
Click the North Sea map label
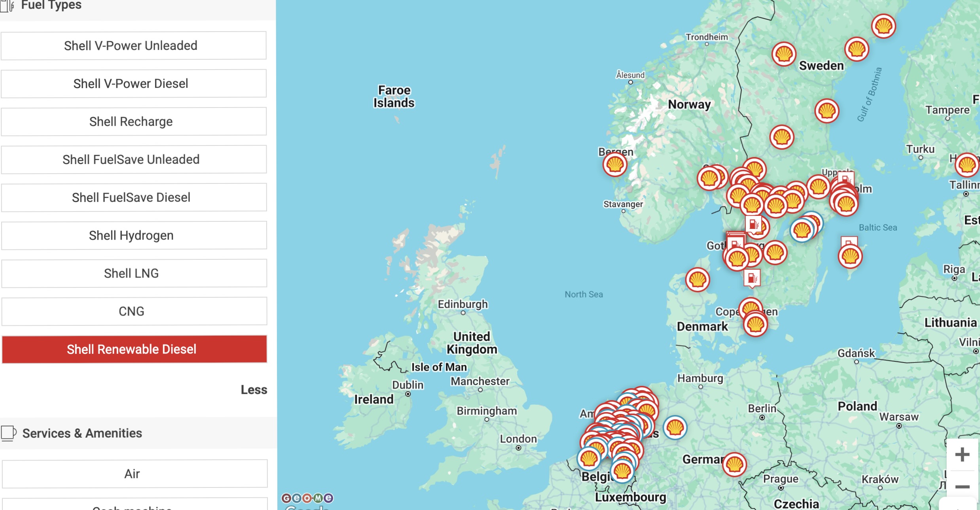584,294
